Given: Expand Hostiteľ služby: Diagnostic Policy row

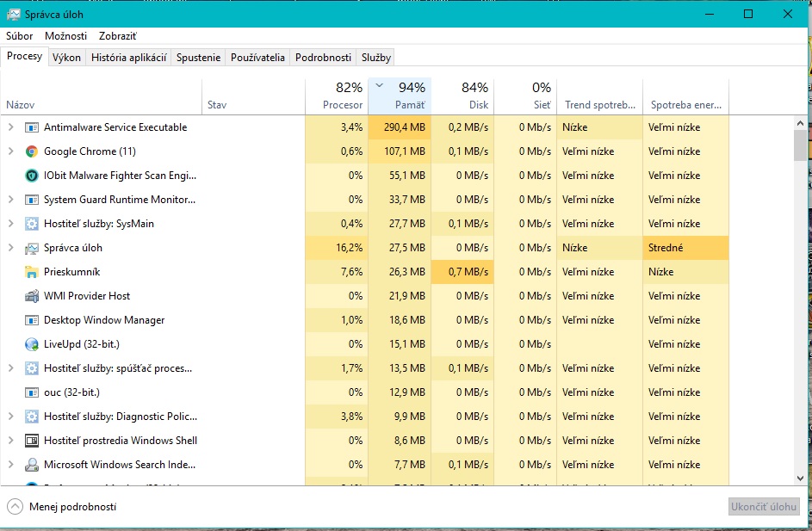Looking at the screenshot, I should click(11, 417).
